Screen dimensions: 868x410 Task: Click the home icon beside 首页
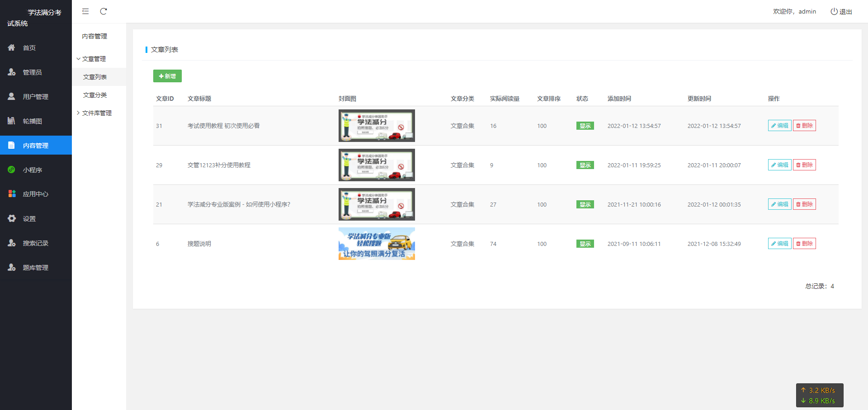12,47
